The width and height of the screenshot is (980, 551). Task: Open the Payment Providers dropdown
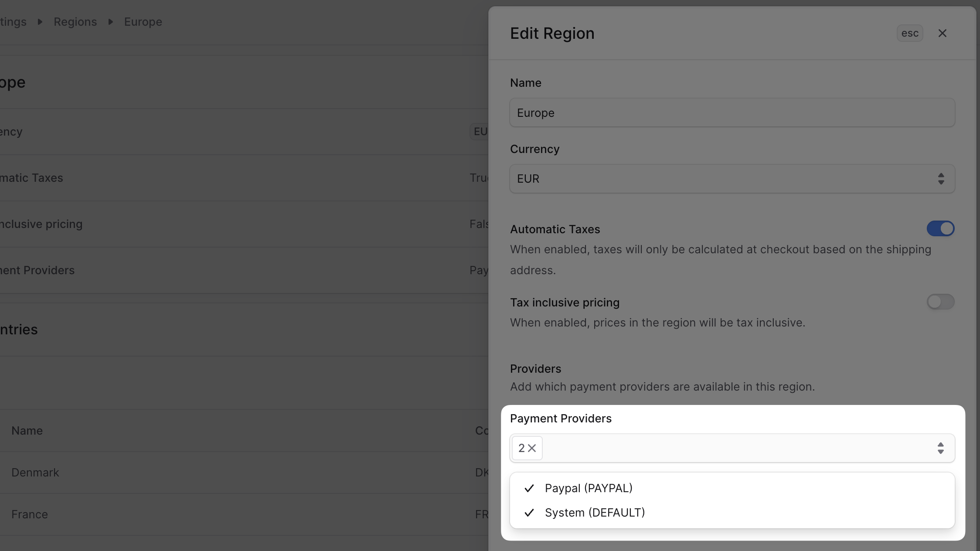click(732, 448)
